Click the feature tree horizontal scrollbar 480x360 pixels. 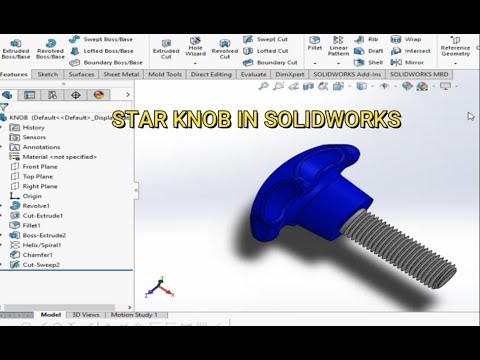[59, 307]
